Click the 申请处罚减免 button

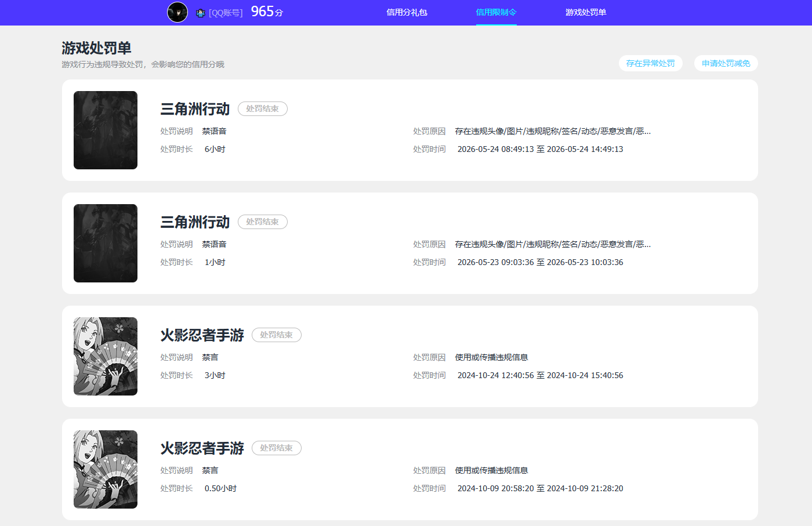(726, 63)
